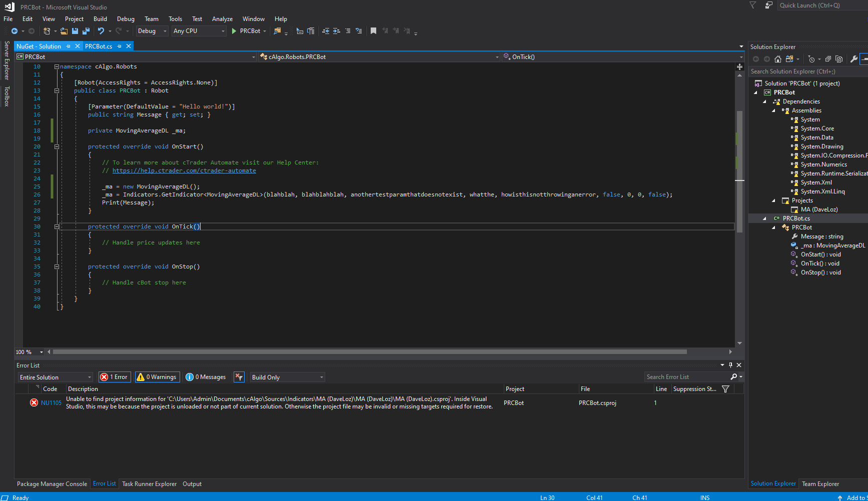Open the Server Explorer side tab
Image resolution: width=868 pixels, height=501 pixels.
point(7,60)
